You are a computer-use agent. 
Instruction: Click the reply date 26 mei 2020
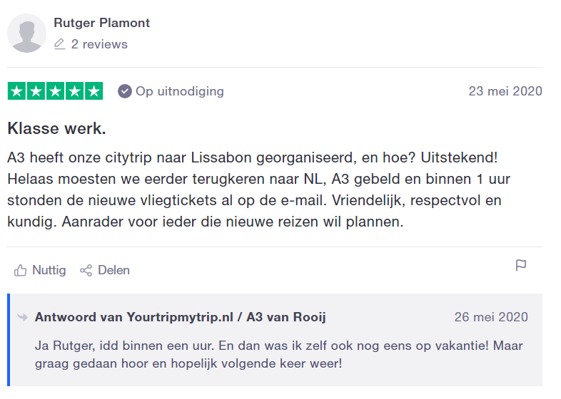pyautogui.click(x=491, y=317)
